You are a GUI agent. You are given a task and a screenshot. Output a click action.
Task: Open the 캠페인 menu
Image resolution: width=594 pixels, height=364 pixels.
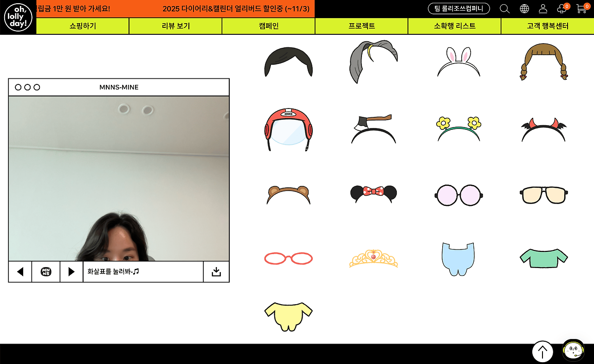269,26
